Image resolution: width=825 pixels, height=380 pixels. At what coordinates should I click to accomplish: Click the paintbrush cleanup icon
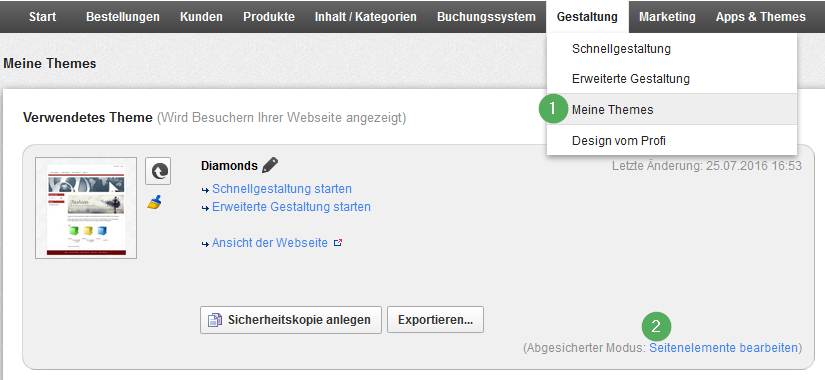click(154, 202)
